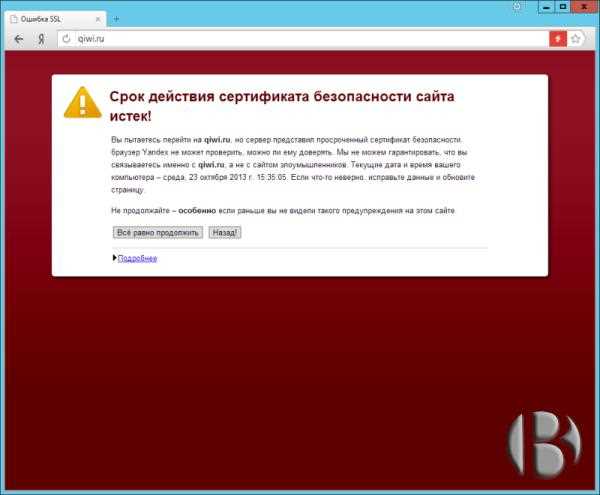Bookmark the page with the star icon
This screenshot has height=495, width=600.
576,39
